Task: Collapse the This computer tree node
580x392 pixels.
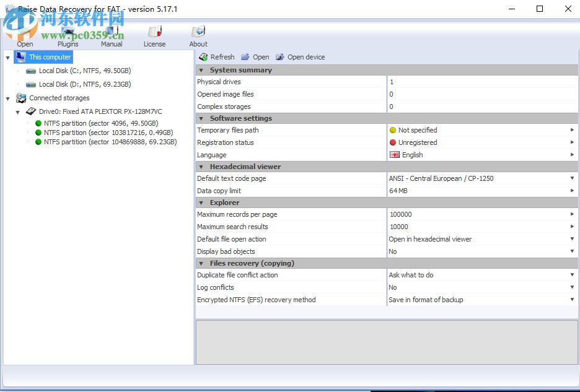Action: [7, 58]
